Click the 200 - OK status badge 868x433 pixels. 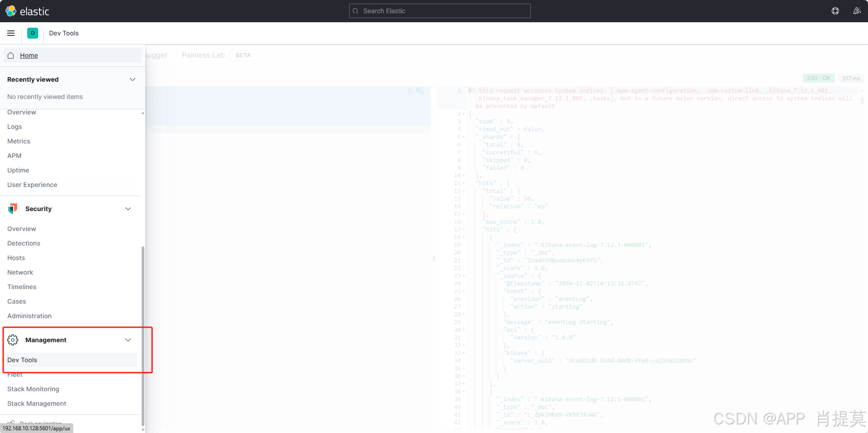[x=819, y=78]
